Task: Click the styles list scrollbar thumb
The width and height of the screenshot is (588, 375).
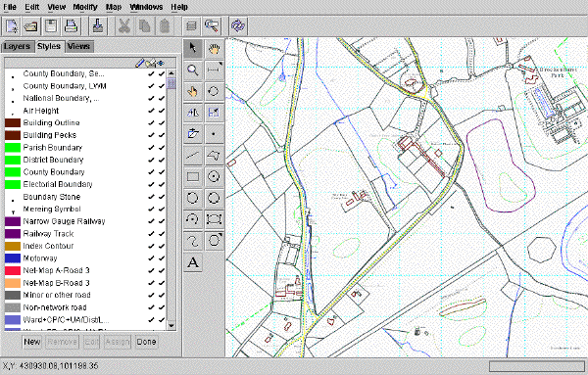Action: [171, 83]
